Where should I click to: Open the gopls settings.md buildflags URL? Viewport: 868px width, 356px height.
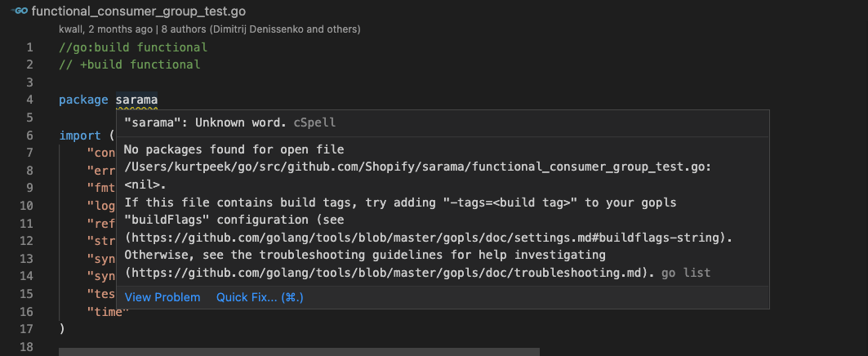(428, 238)
